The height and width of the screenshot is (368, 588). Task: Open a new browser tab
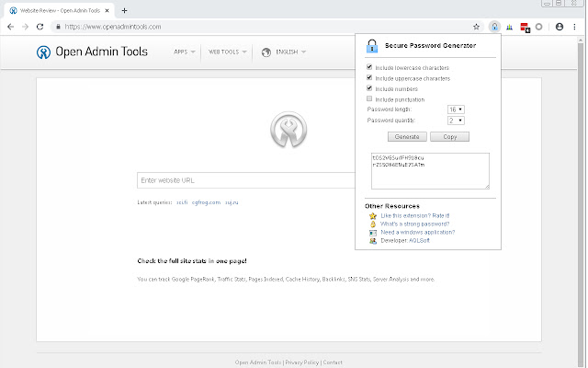(125, 10)
